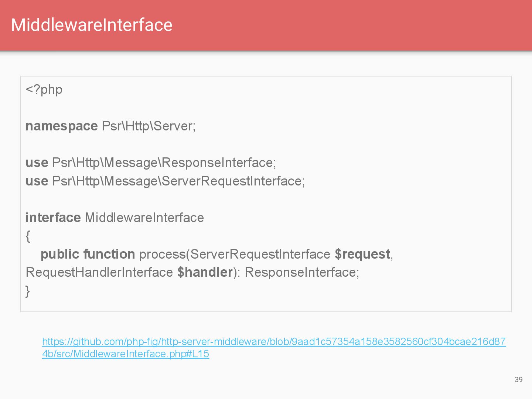Open the GitHub MiddlewareInterface.php source link
This screenshot has width=532, height=399.
click(x=273, y=342)
